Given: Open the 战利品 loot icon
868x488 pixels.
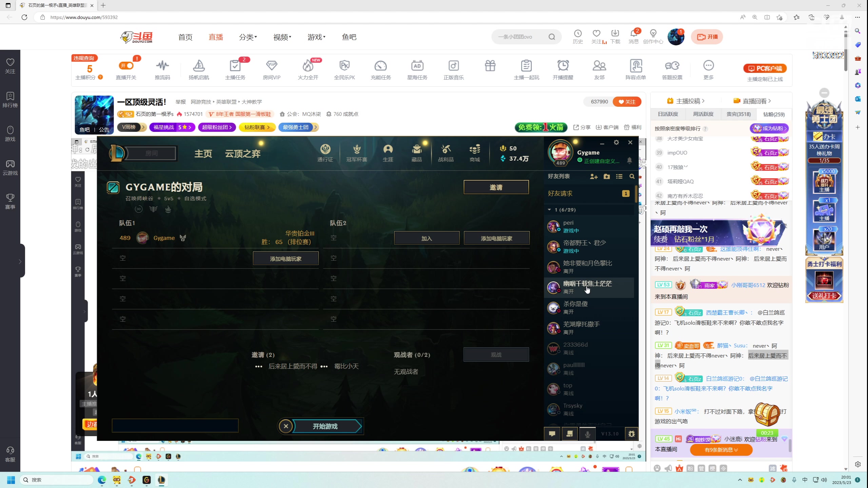Looking at the screenshot, I should pos(446,152).
